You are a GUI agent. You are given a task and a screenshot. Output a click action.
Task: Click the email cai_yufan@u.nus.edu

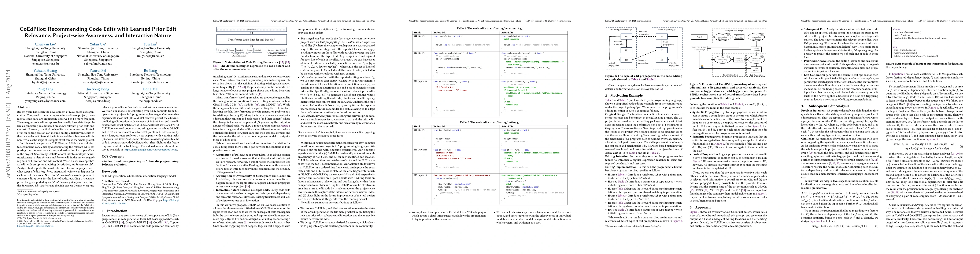[x=98, y=63]
